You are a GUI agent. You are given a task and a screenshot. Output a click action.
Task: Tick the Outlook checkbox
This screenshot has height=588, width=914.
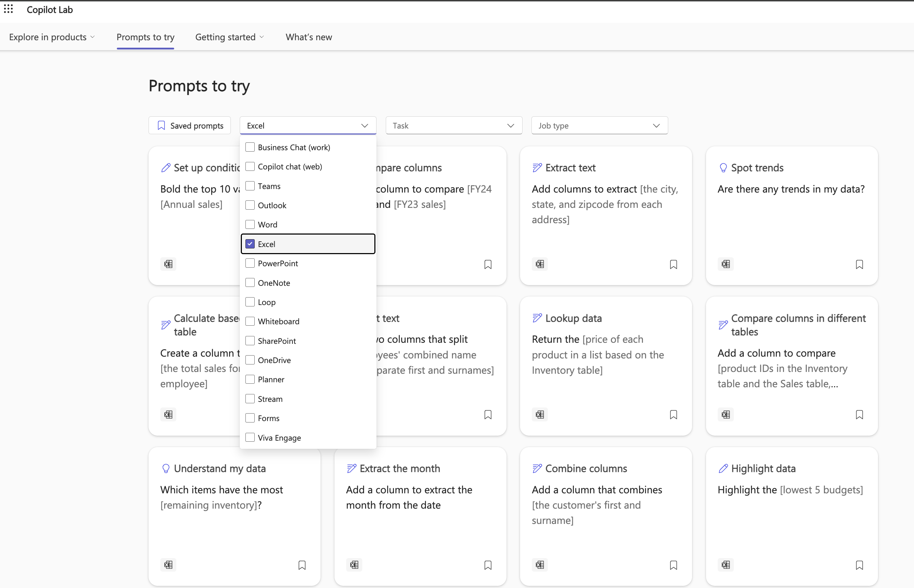tap(250, 205)
